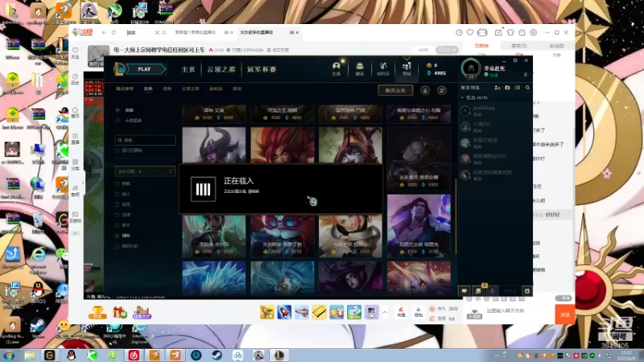
Task: Click Windows Start button
Action: [9, 355]
